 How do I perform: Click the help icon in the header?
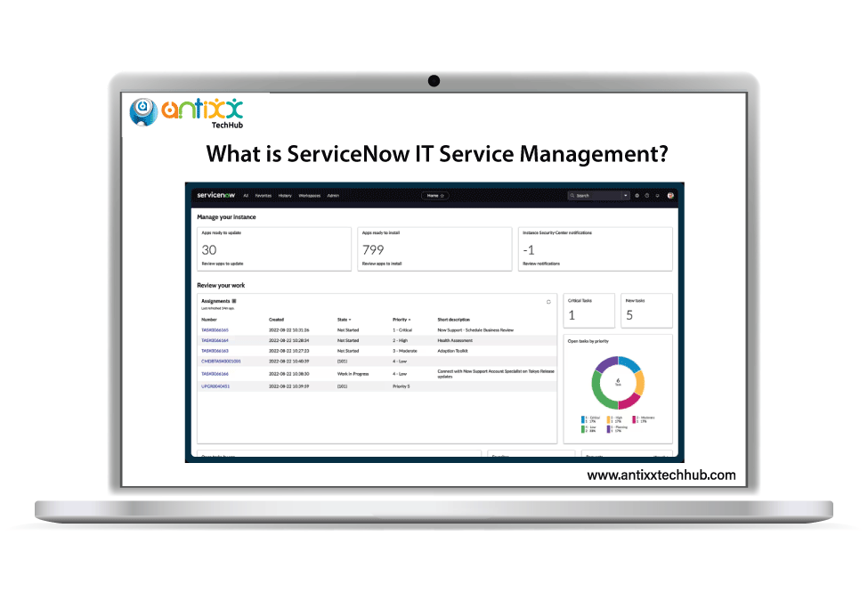(646, 195)
